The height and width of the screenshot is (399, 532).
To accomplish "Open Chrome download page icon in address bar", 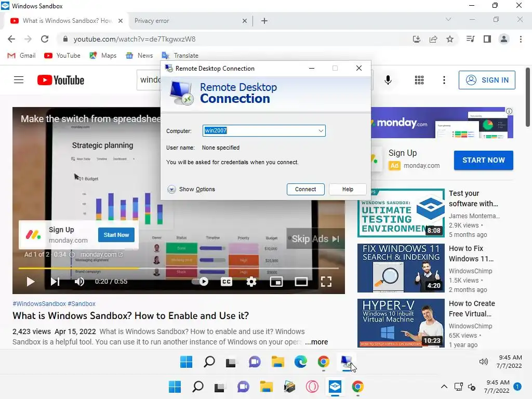I will pyautogui.click(x=416, y=39).
